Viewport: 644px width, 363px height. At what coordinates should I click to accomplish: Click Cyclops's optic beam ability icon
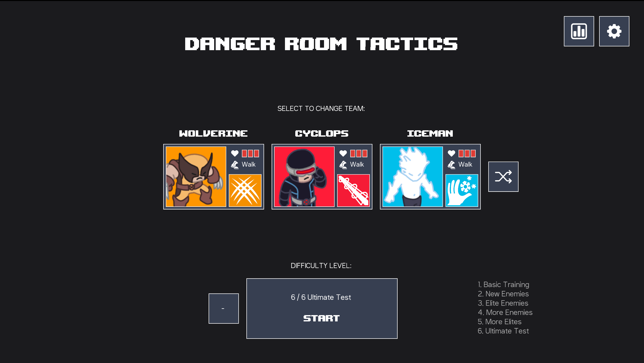pyautogui.click(x=353, y=191)
